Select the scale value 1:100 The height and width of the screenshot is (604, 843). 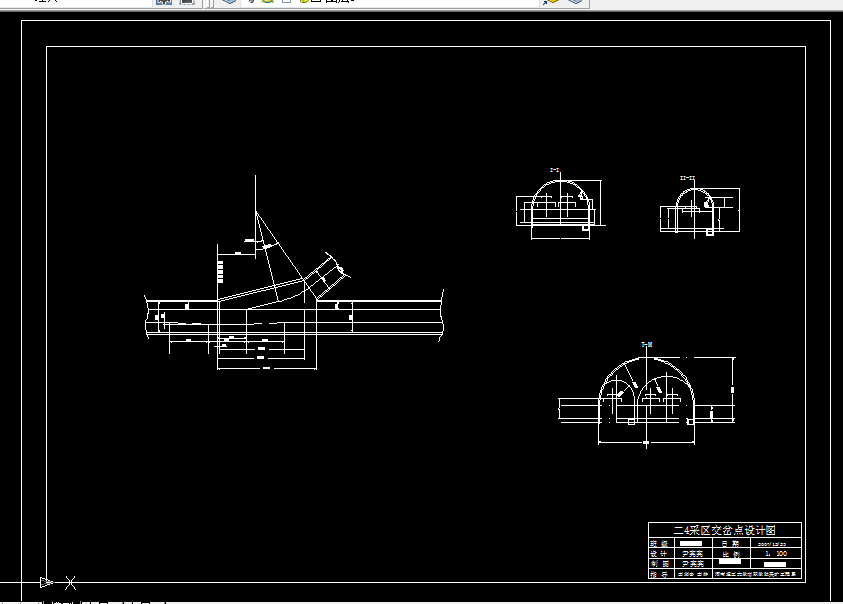776,553
